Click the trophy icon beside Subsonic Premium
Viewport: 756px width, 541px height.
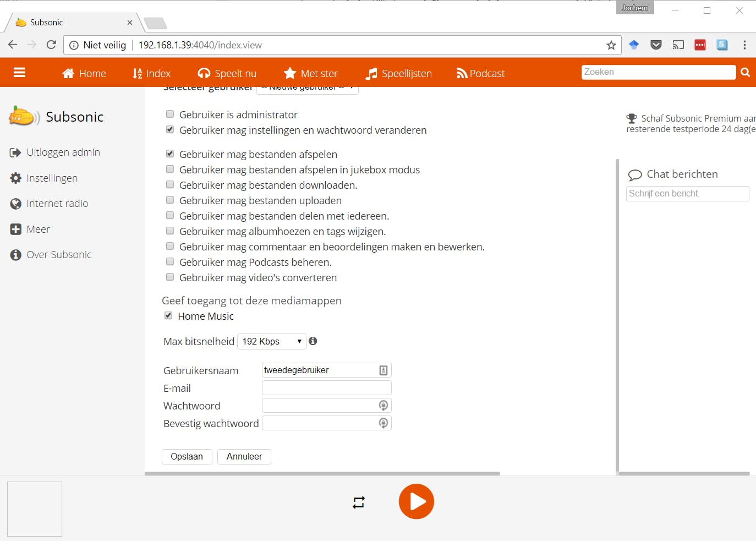pyautogui.click(x=632, y=118)
